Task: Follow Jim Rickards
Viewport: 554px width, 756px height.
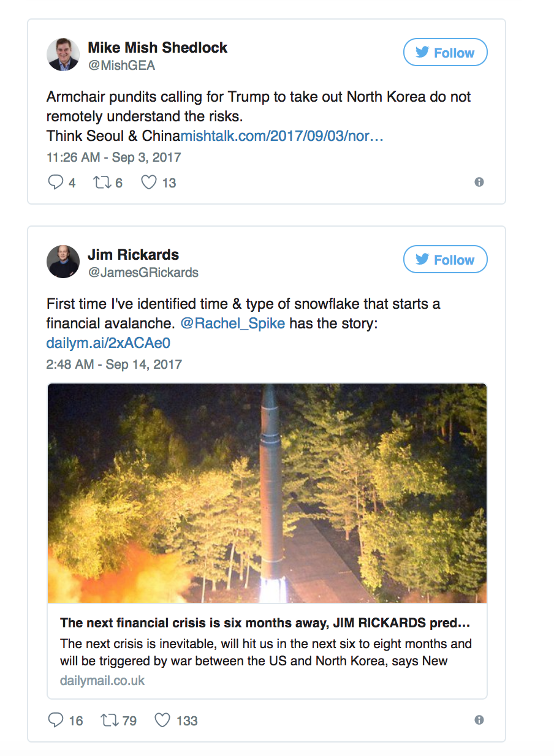Action: coord(445,260)
